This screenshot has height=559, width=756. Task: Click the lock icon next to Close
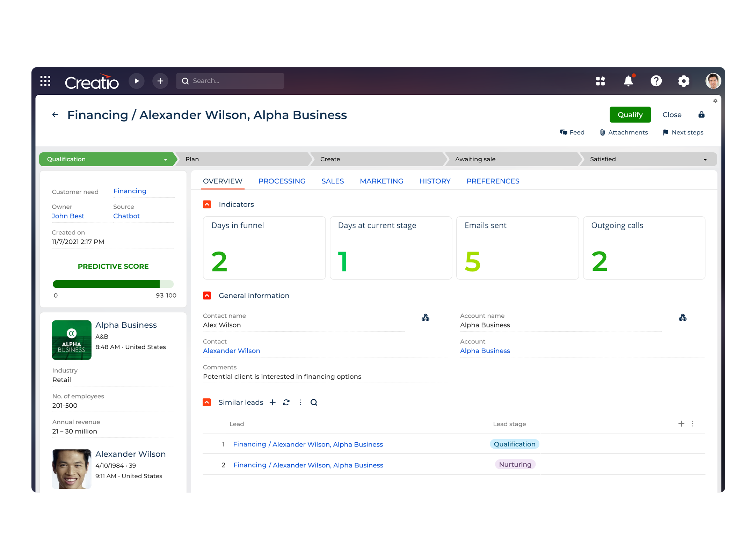click(701, 115)
